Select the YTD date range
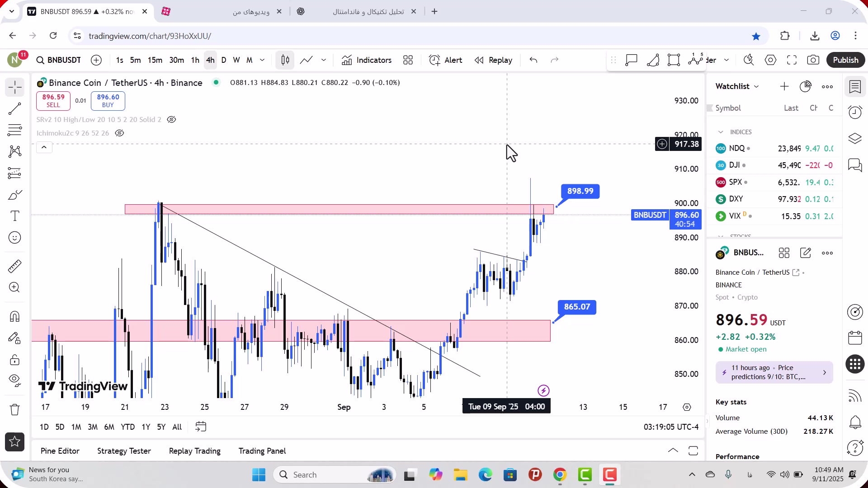The height and width of the screenshot is (488, 868). coord(127,427)
